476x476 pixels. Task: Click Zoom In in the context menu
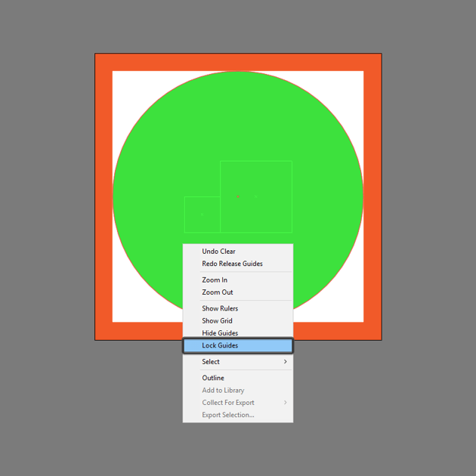[x=238, y=280]
